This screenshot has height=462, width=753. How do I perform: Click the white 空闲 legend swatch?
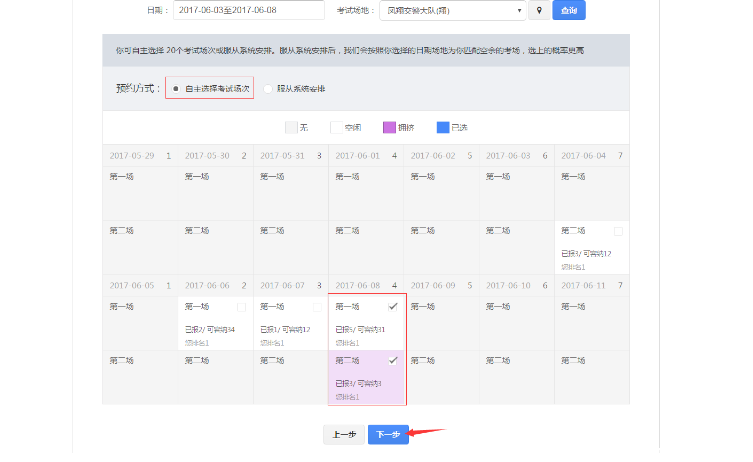click(336, 128)
